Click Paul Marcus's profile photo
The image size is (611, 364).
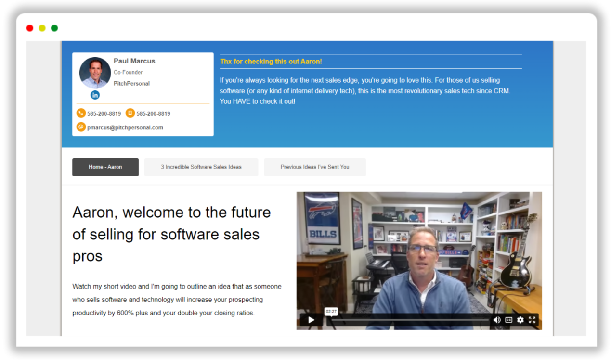click(95, 73)
